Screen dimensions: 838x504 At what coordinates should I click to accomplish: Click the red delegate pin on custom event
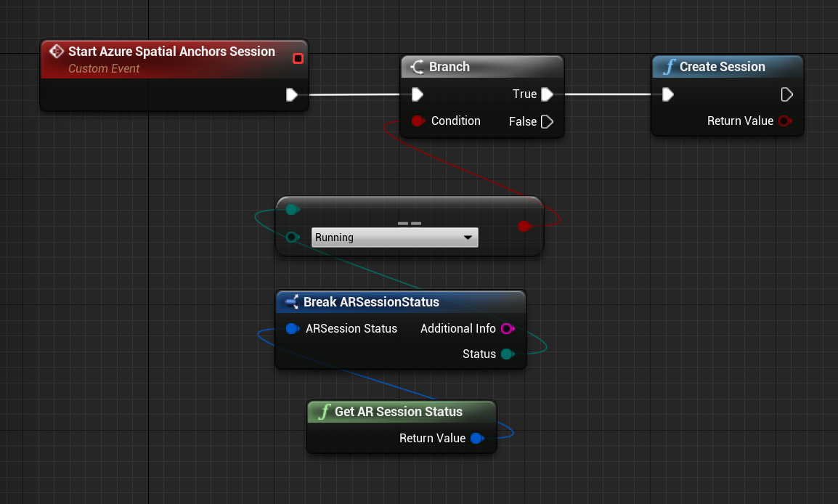pyautogui.click(x=298, y=58)
